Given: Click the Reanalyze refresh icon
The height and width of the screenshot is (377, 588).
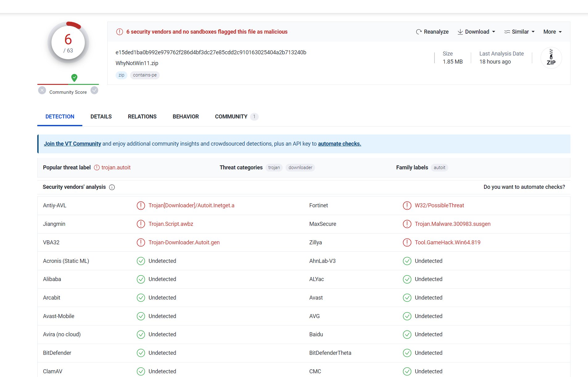Looking at the screenshot, I should pyautogui.click(x=419, y=32).
